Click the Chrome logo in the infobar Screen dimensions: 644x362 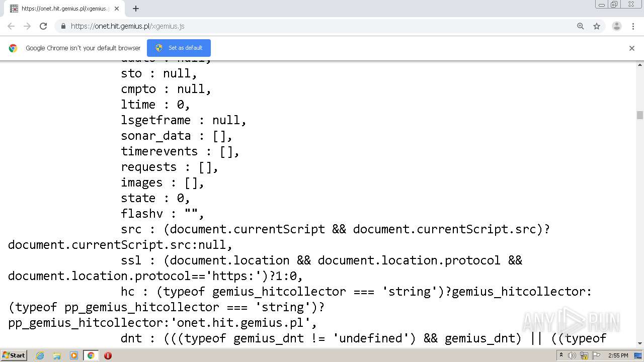[x=13, y=48]
